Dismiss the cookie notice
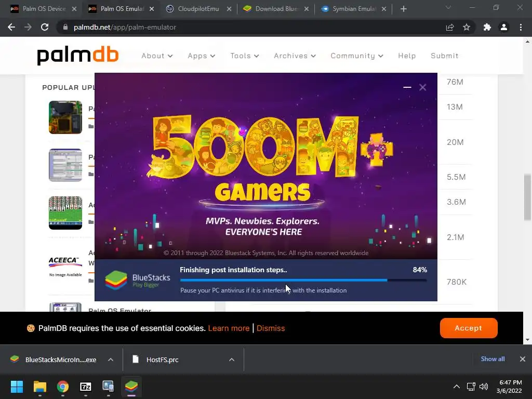 click(270, 328)
